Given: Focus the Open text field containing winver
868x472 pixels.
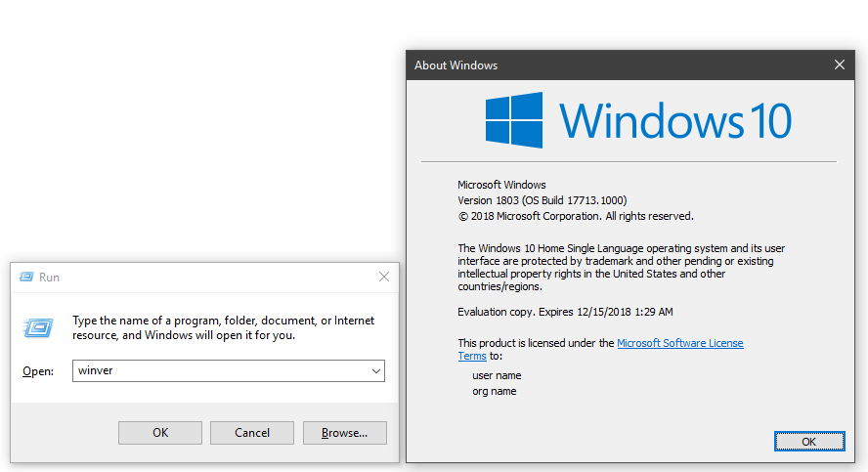Looking at the screenshot, I should 220,371.
